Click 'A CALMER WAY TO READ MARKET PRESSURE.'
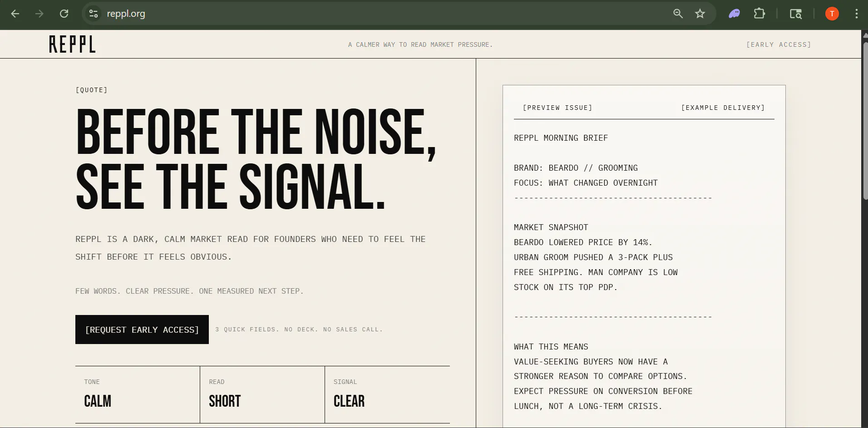 pyautogui.click(x=420, y=44)
